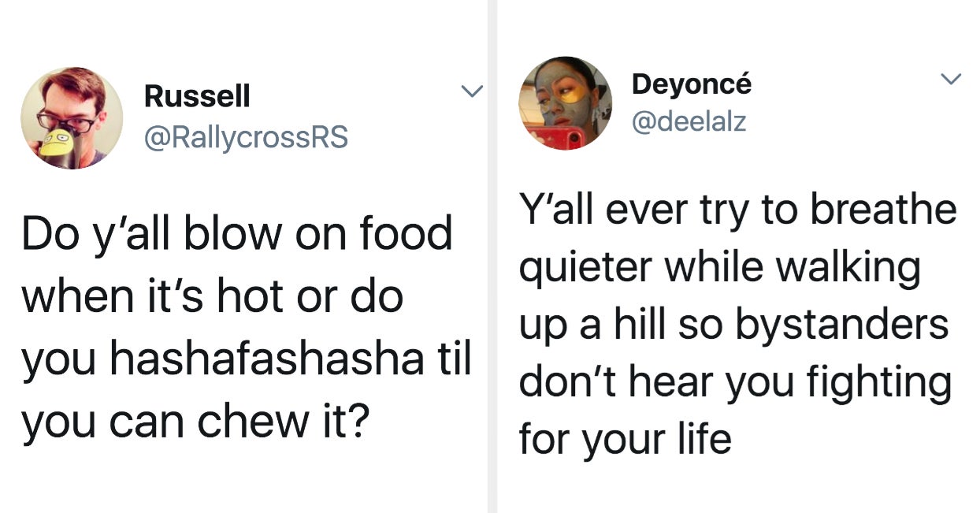Click the gray divider between the two tweets
This screenshot has width=980, height=513.
click(492, 256)
